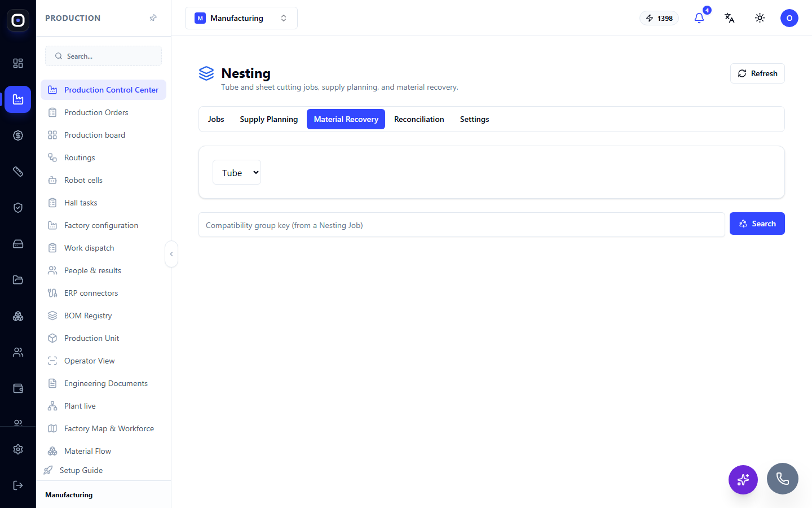This screenshot has height=508, width=812.
Task: Open the Manufacturing workspace selector
Action: 241,18
